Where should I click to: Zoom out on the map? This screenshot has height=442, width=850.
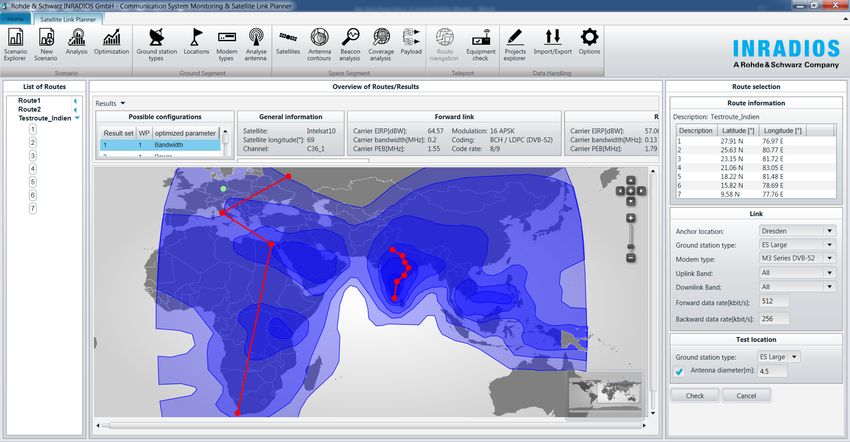(x=630, y=258)
